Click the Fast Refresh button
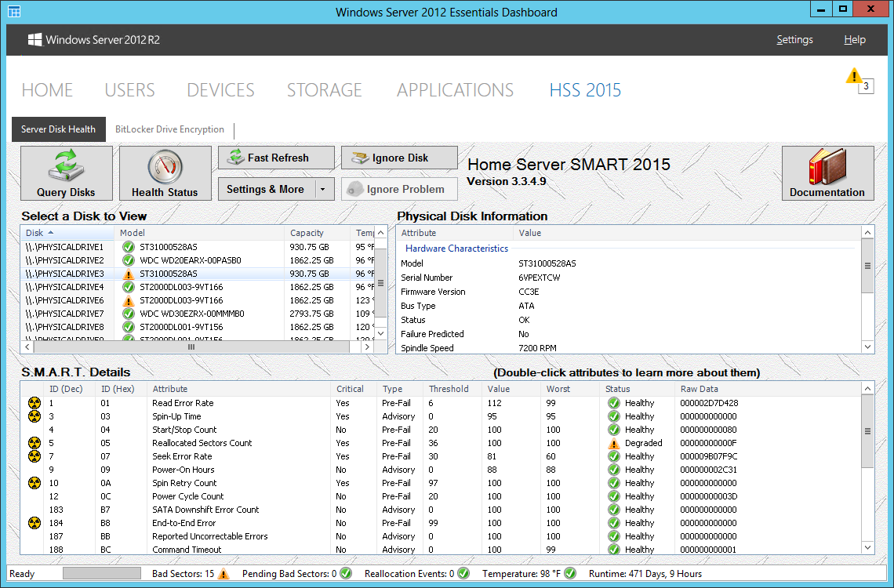This screenshot has width=894, height=588. coord(276,158)
